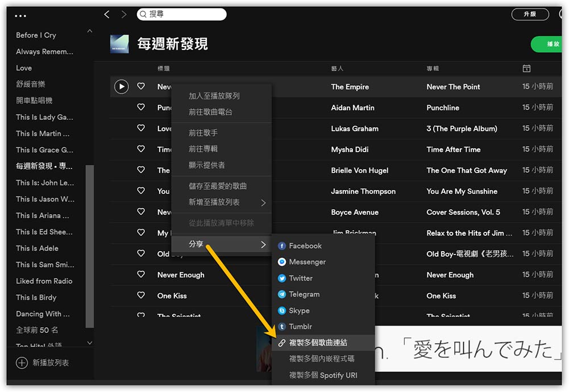Open album You Are My Sunshine

462,191
